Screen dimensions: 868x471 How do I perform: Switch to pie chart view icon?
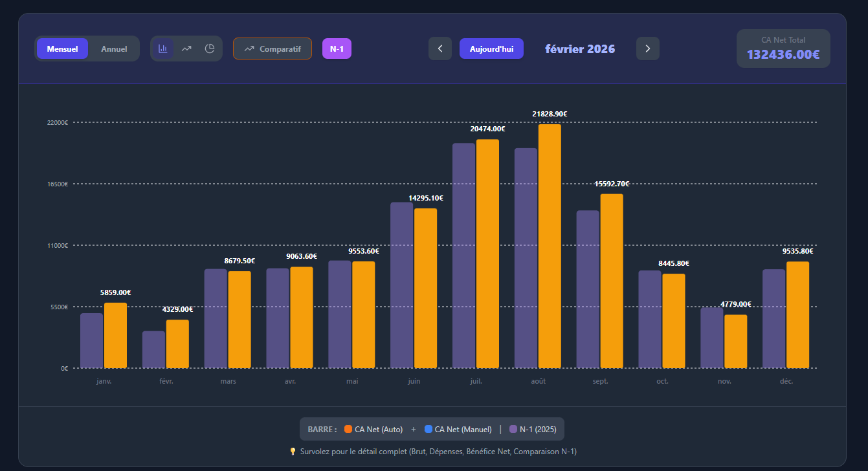[210, 49]
